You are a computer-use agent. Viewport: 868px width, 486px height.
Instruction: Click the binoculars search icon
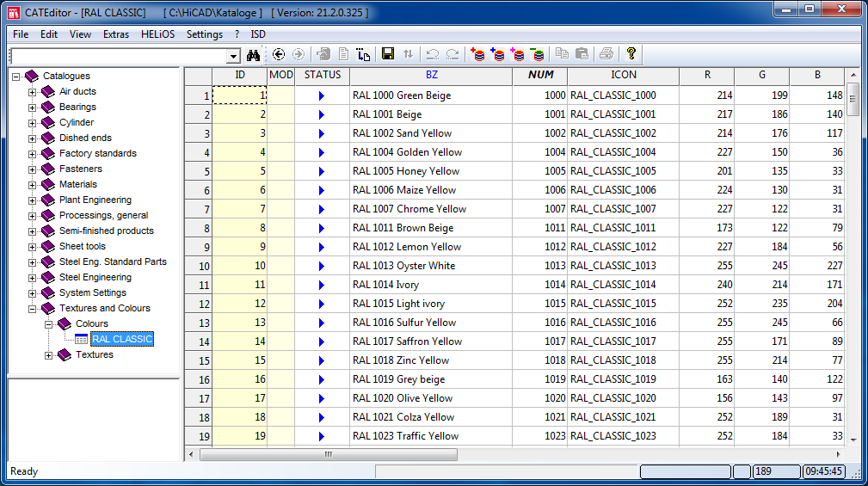(254, 54)
